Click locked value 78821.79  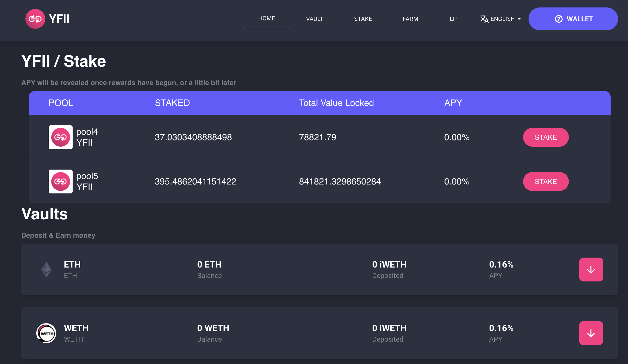[x=318, y=137]
